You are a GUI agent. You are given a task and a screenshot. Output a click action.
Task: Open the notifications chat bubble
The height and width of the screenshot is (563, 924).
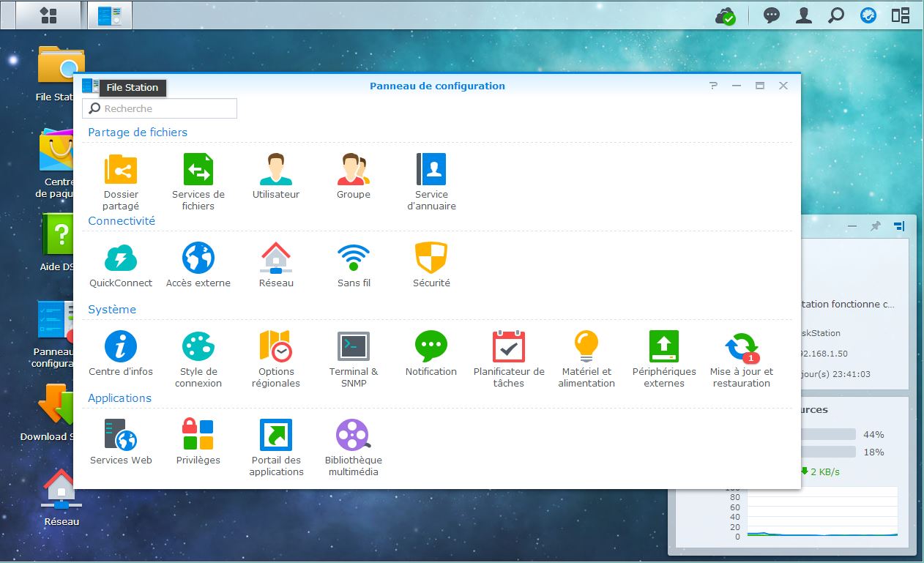pos(772,15)
